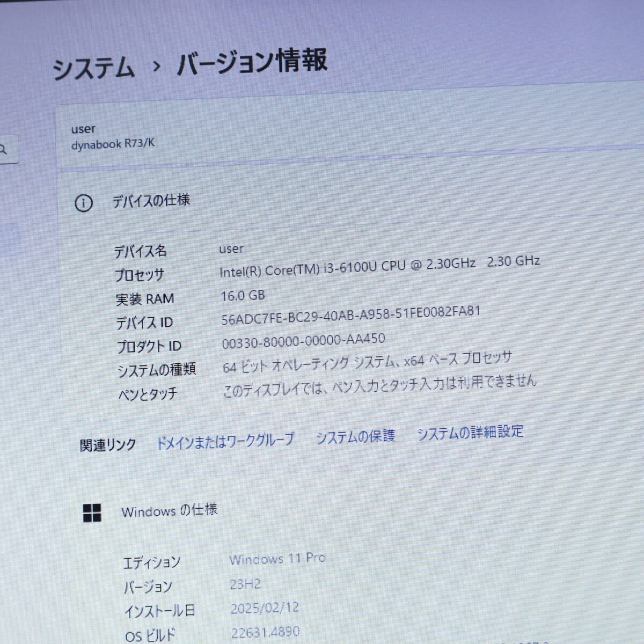644x644 pixels.
Task: Select version value 23H2
Action: 245,584
